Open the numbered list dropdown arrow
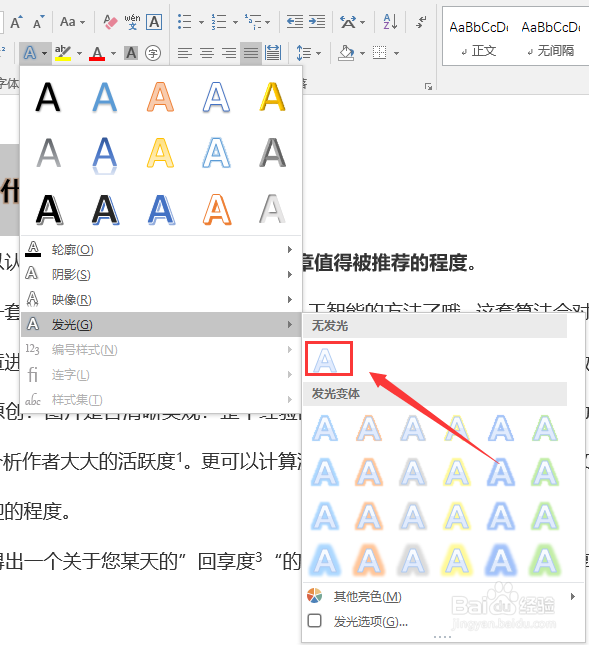The height and width of the screenshot is (645, 589). (235, 22)
